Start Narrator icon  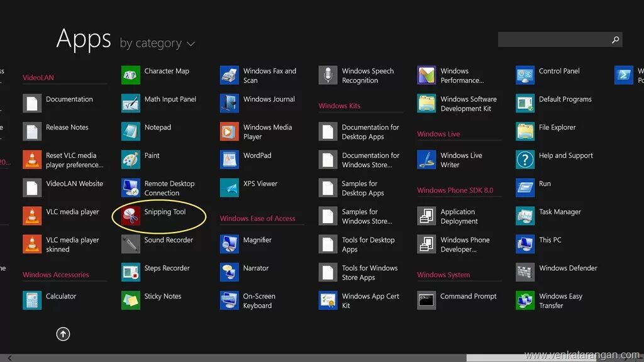pos(229,272)
